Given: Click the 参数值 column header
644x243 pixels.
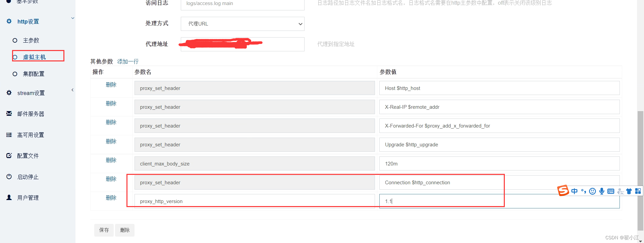Looking at the screenshot, I should tap(388, 72).
